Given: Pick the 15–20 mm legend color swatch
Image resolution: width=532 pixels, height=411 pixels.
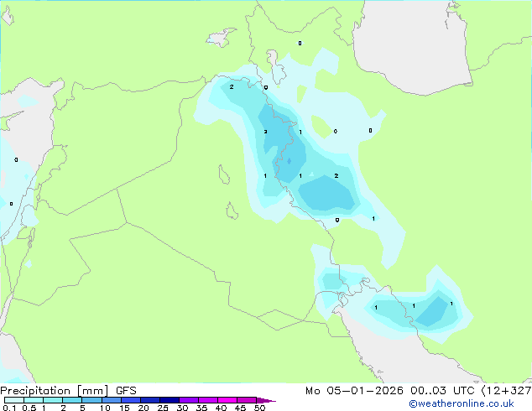Looking at the screenshot, I should [x=131, y=400].
